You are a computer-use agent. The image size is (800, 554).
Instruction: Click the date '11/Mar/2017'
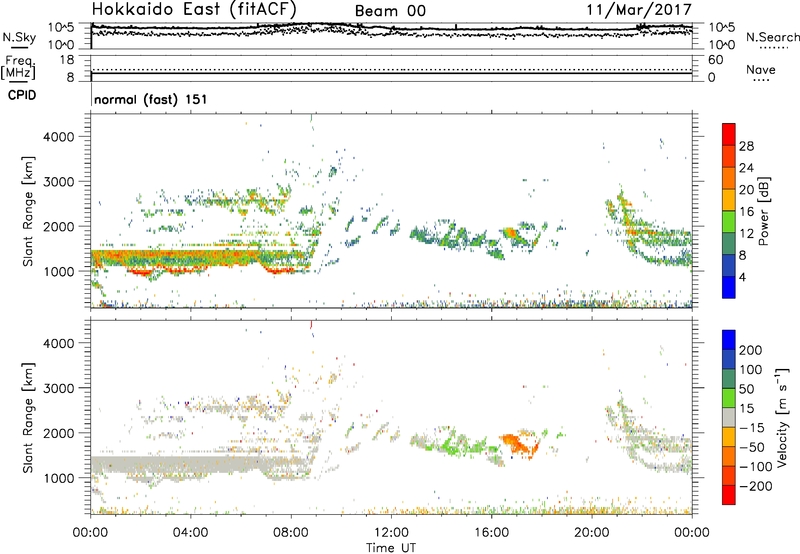639,9
